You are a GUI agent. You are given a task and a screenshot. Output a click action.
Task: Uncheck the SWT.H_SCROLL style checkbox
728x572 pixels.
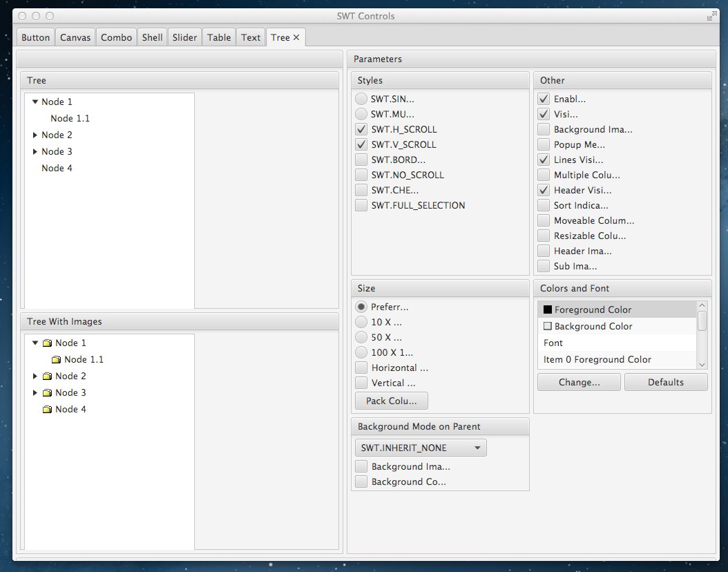pos(361,129)
